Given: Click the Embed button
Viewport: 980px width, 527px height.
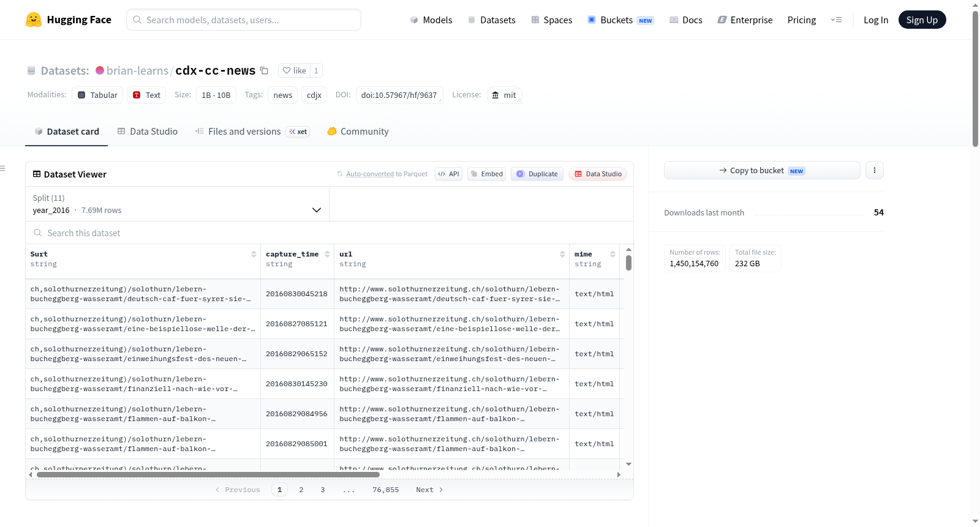Looking at the screenshot, I should pos(486,174).
